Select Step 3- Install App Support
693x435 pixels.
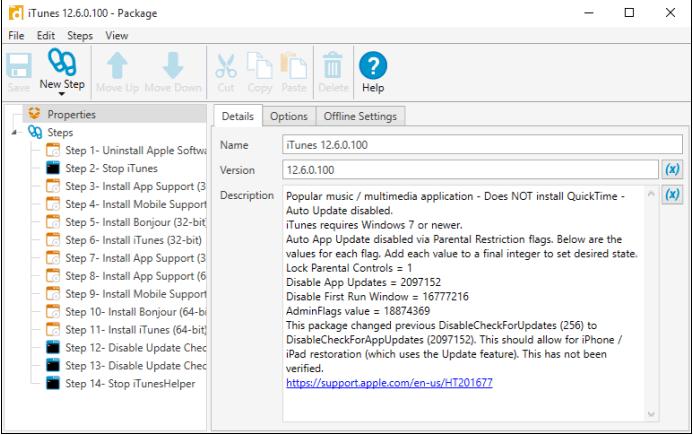(136, 186)
